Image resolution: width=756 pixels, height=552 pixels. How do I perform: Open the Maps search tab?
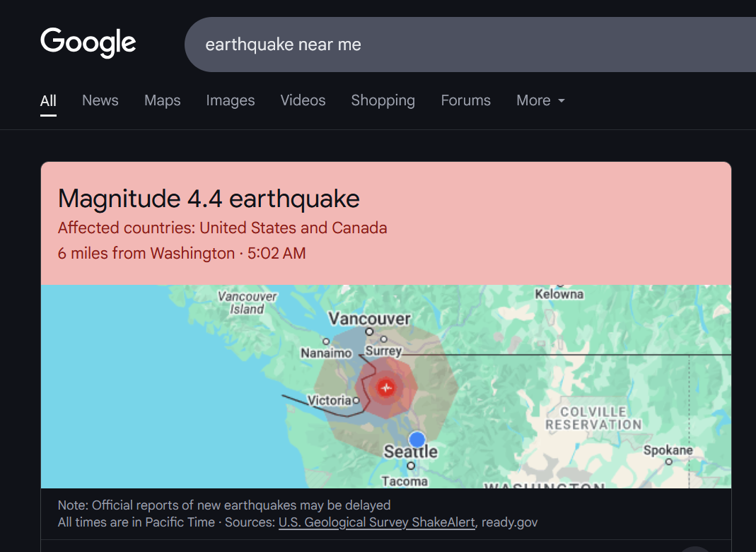point(163,100)
